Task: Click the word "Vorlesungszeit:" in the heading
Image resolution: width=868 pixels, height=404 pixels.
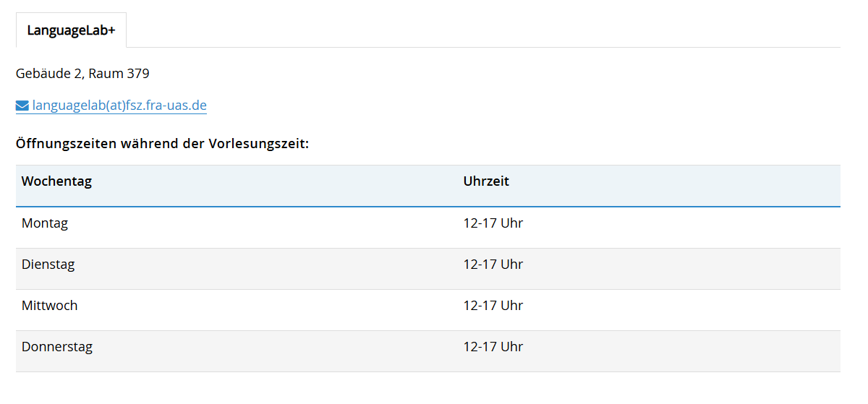Action: (x=259, y=143)
